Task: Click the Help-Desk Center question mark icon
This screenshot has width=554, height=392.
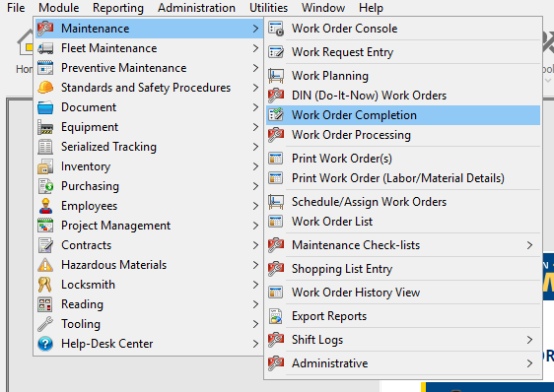Action: pyautogui.click(x=45, y=344)
